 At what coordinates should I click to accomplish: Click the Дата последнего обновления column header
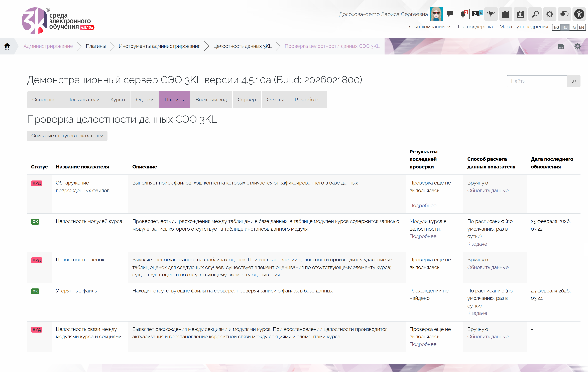[552, 163]
